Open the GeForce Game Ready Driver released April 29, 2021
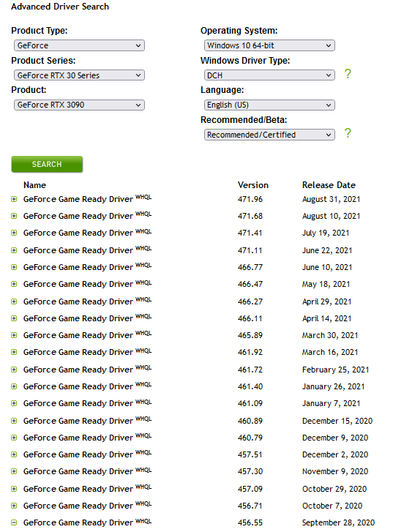Screen dimensions: 393x532 click(x=88, y=301)
